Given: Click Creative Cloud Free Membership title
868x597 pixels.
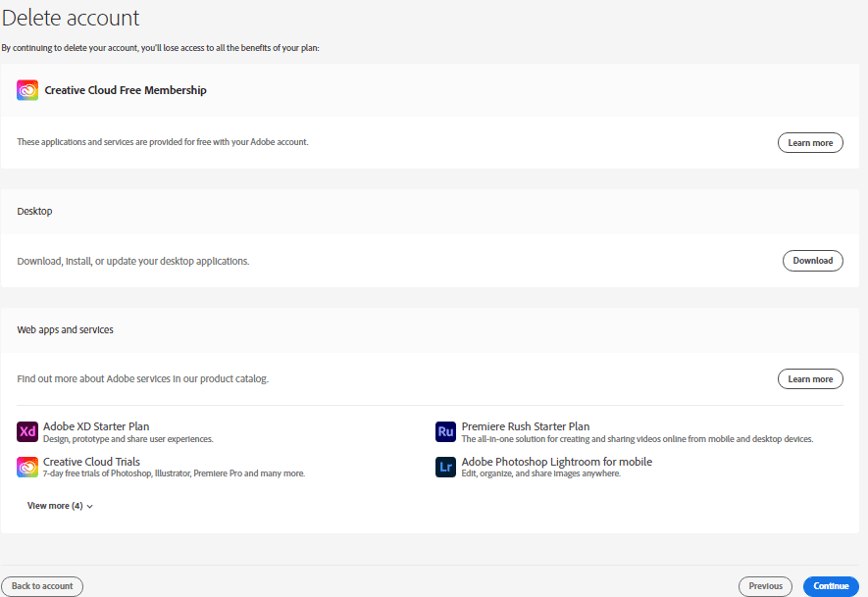Looking at the screenshot, I should tap(126, 90).
